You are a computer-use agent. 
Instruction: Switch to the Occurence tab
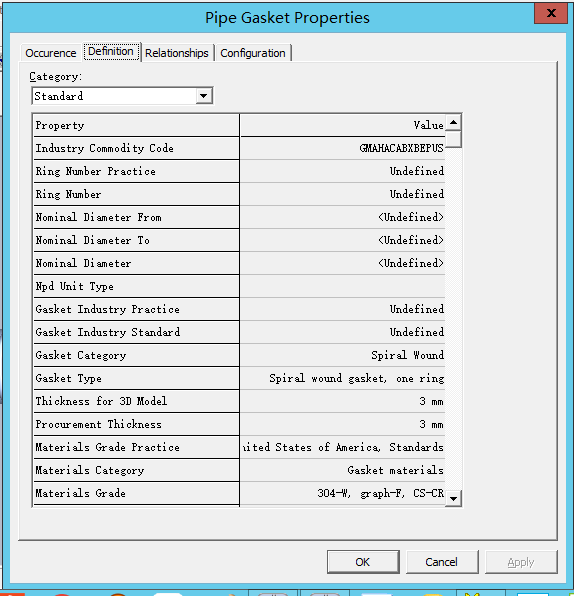[51, 53]
